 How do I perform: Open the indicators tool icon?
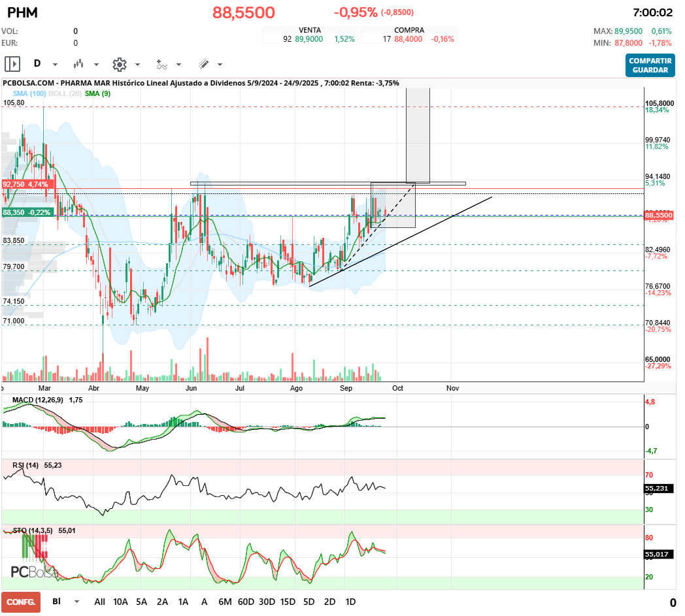161,65
